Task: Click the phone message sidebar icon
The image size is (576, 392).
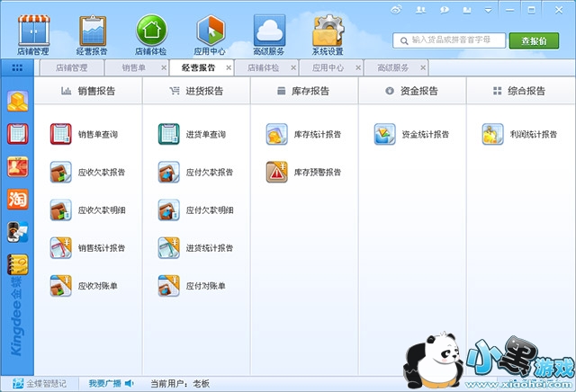Action: pyautogui.click(x=17, y=232)
